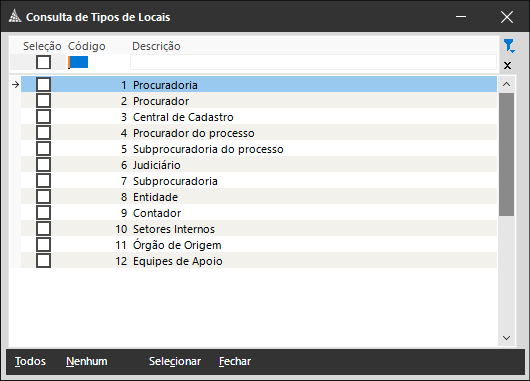Tick the checkbox for Procuradoria
This screenshot has height=381, width=530.
coord(44,85)
